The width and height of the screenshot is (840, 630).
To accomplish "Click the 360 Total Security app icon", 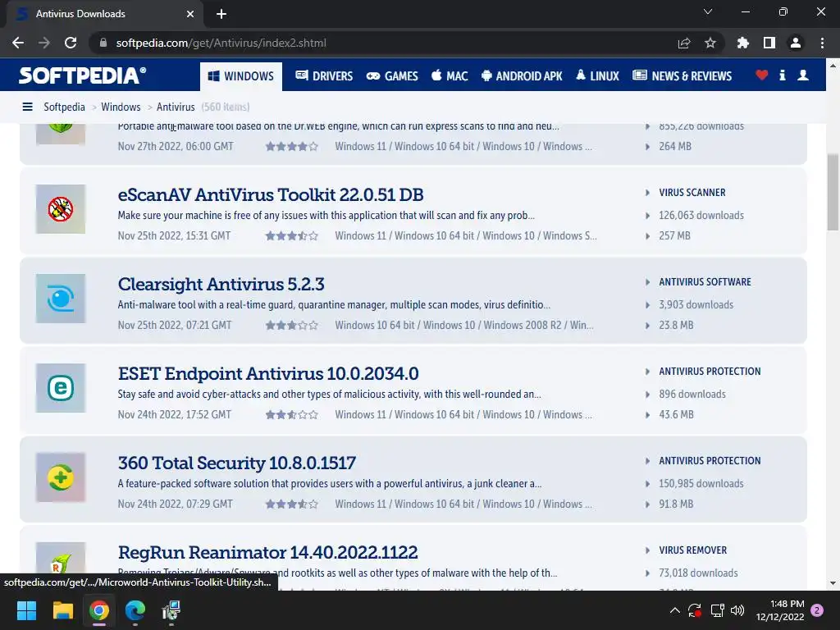I will [61, 477].
